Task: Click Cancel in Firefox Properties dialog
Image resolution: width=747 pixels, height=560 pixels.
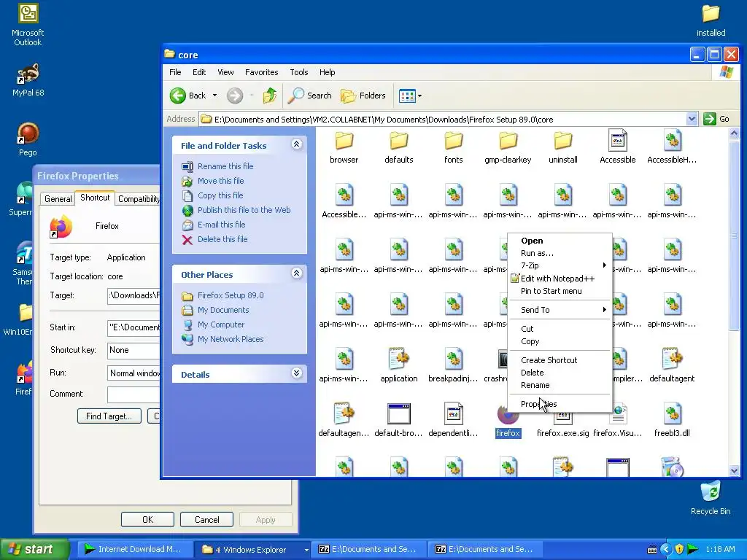Action: pyautogui.click(x=206, y=519)
